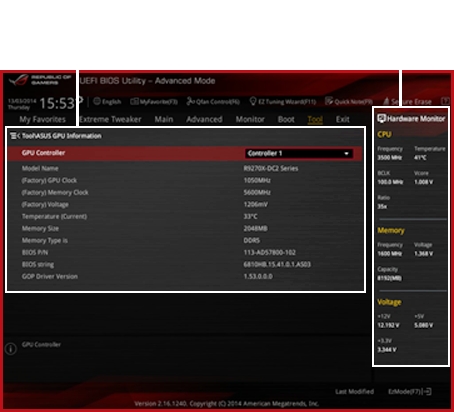
Task: Click the CPU heading in Hardware Monitor
Action: (x=384, y=134)
